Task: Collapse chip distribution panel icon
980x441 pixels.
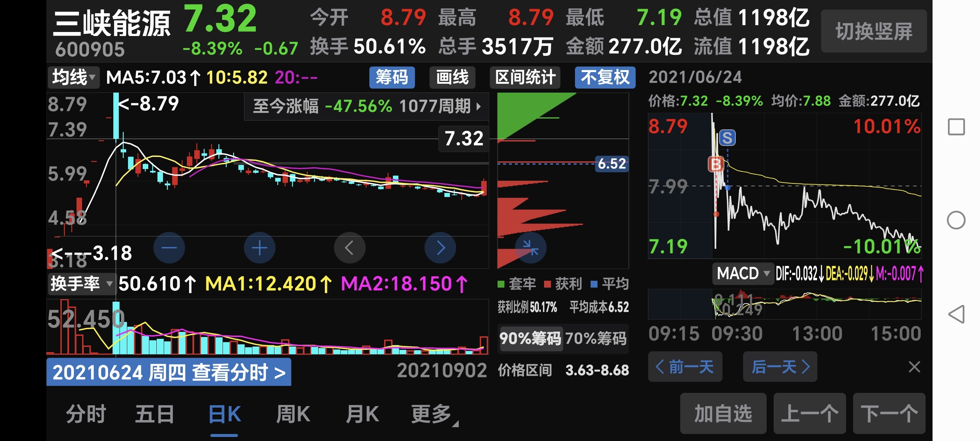Action: 530,248
